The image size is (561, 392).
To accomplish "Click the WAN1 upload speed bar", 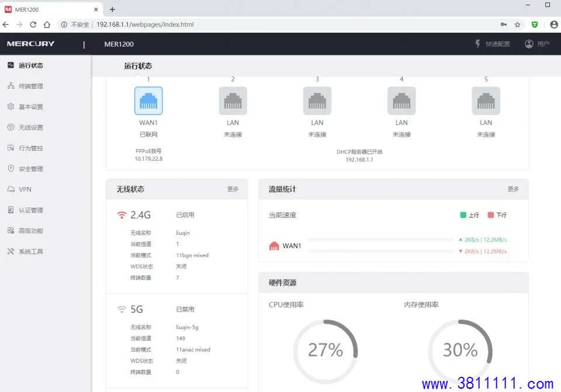I will [380, 240].
